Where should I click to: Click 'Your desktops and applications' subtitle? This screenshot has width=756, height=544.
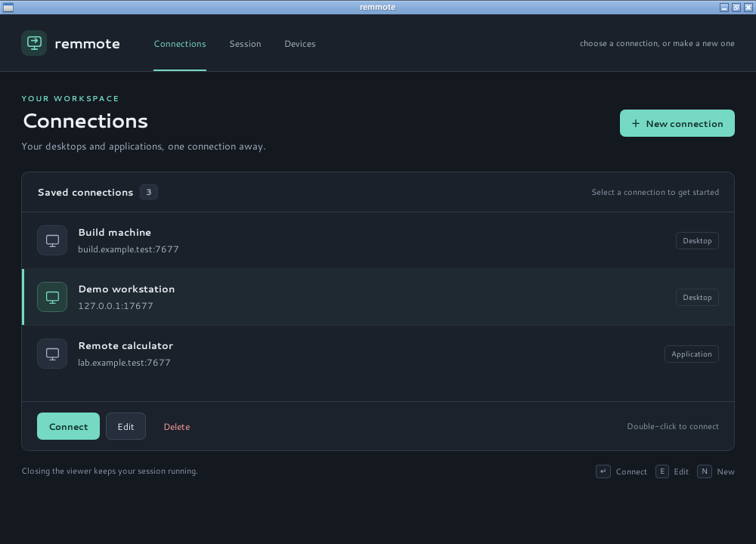pos(144,147)
